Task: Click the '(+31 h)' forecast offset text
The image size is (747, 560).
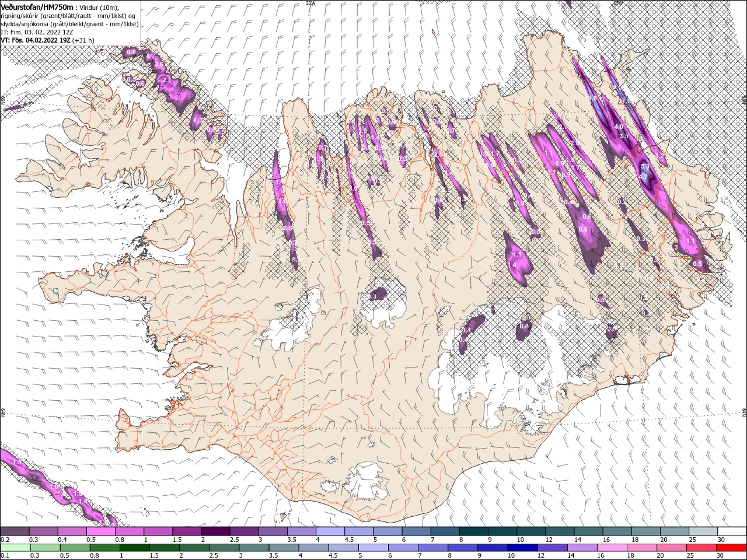Action: coord(83,40)
